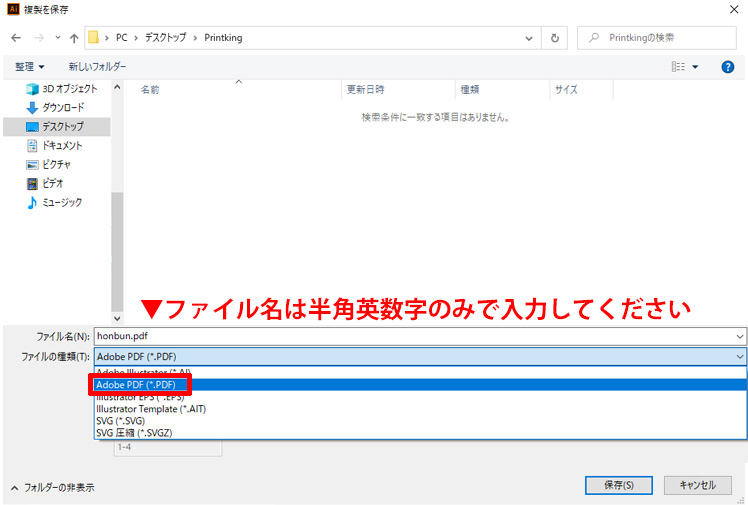Refresh the Printking folder view
The width and height of the screenshot is (748, 505).
click(554, 38)
